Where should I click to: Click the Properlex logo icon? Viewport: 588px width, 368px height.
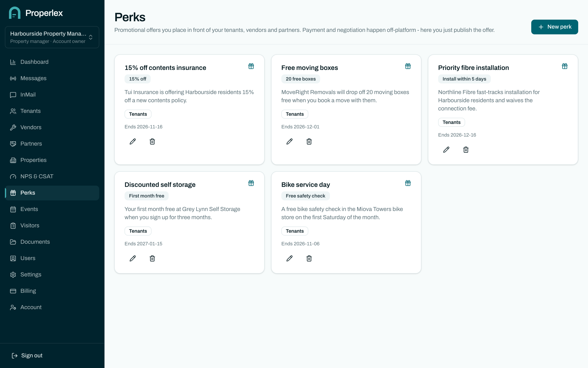(14, 13)
